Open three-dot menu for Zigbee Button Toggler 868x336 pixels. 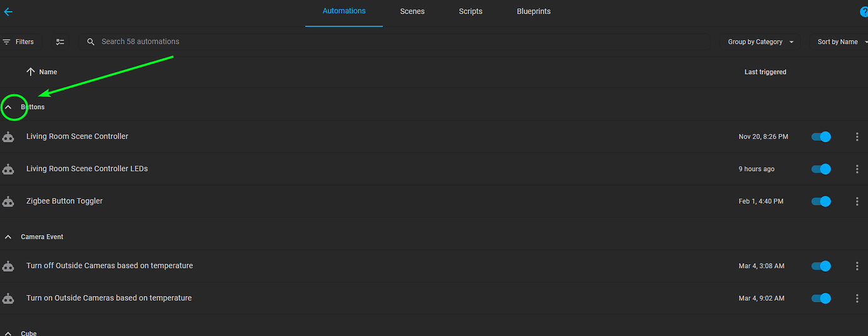[x=857, y=201]
